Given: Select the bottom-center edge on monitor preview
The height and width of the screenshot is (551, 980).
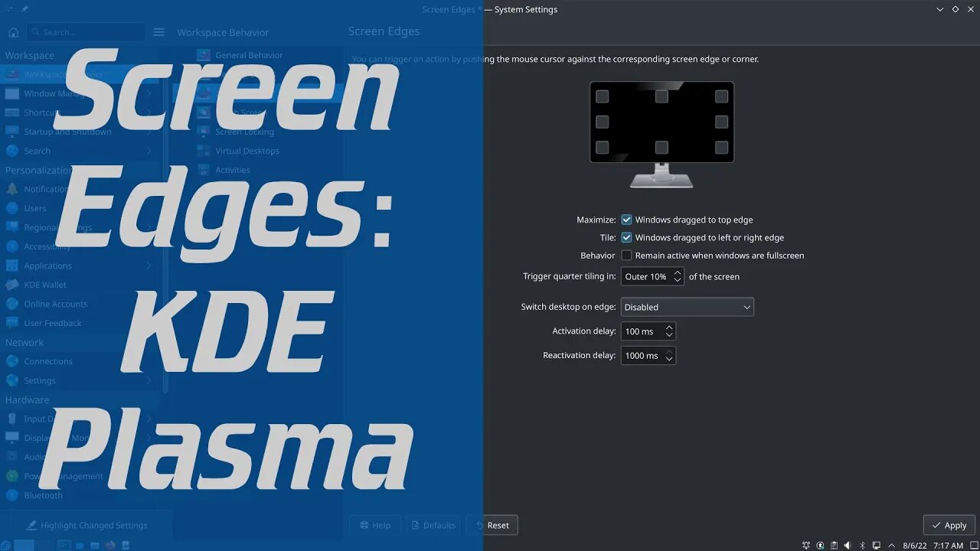Looking at the screenshot, I should 661,147.
